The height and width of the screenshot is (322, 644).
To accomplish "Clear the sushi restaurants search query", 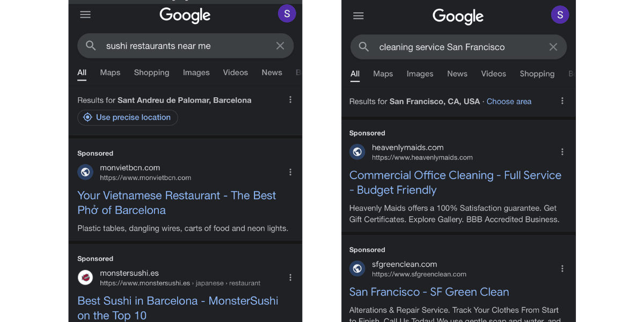I will click(280, 46).
